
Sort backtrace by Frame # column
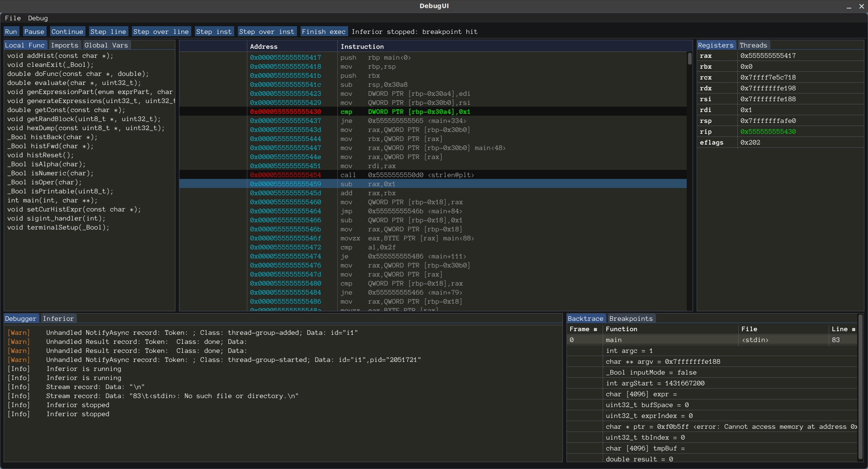[x=584, y=329]
